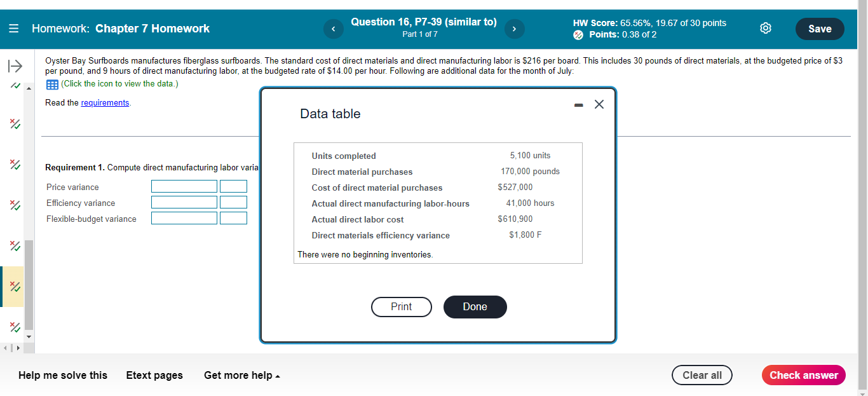868x396 pixels.
Task: Go to the previous question arrow
Action: pos(333,29)
